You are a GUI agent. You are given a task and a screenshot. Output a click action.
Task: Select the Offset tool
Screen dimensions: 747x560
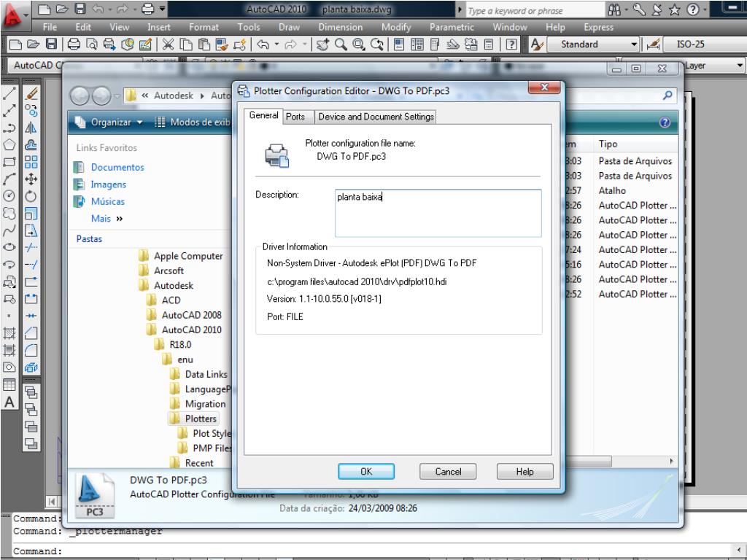point(31,145)
